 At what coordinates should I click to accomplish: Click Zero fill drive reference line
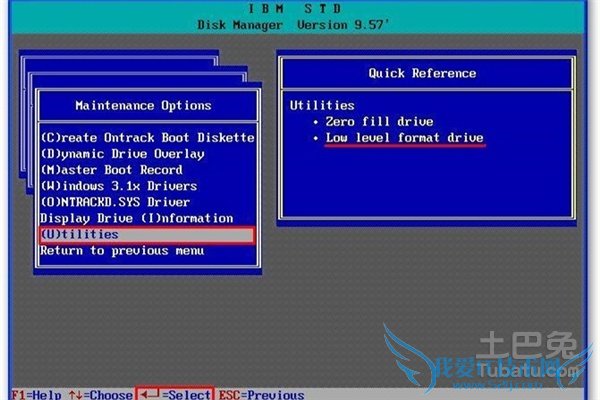coord(379,122)
